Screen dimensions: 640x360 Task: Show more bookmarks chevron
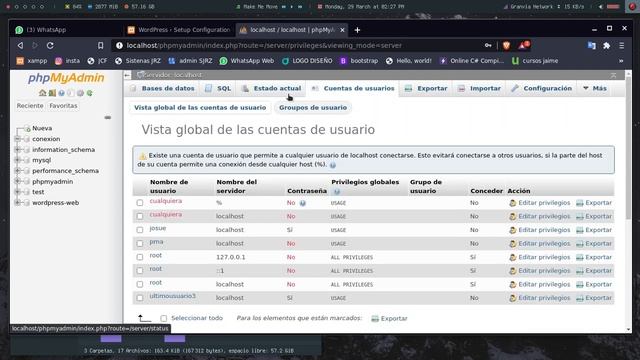point(621,61)
